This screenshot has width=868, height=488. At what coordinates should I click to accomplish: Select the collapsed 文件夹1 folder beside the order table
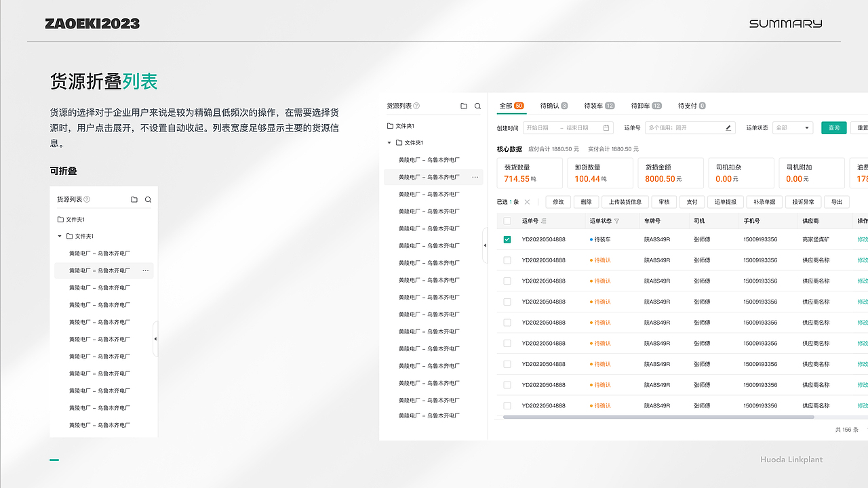pyautogui.click(x=401, y=126)
